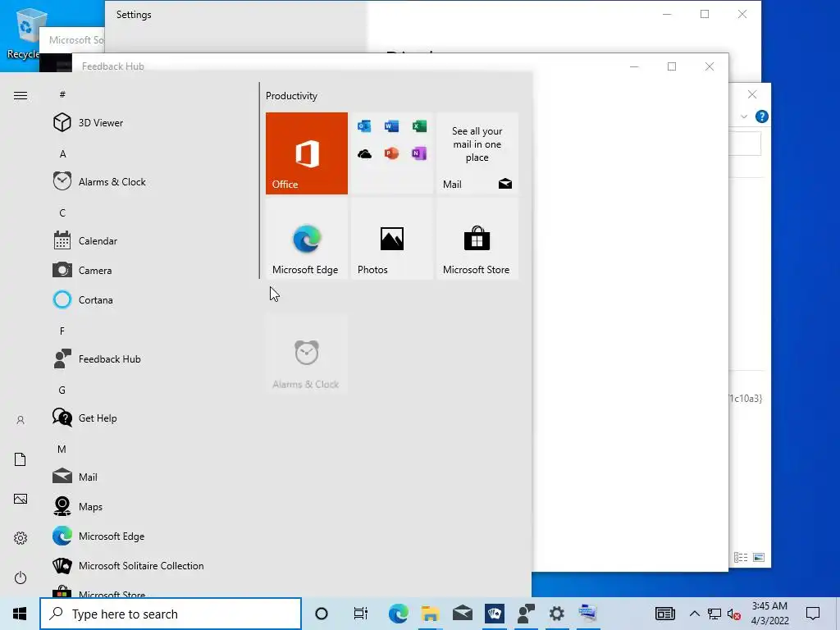Open File Explorer from taskbar

pos(430,614)
